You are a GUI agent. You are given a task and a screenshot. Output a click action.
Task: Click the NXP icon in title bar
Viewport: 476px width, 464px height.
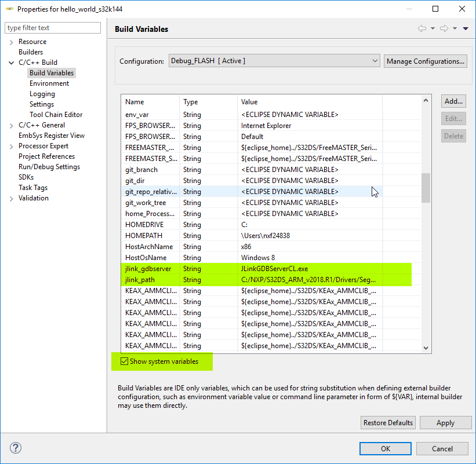(9, 9)
